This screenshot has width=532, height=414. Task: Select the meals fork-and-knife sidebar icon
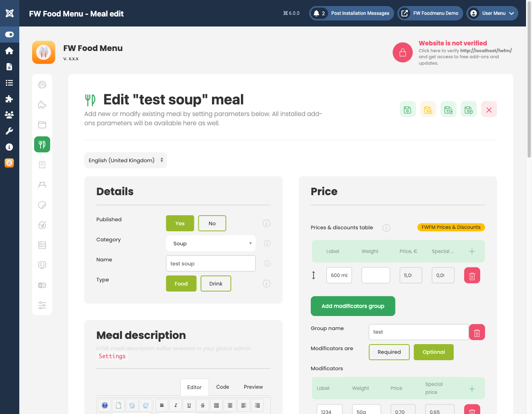tap(42, 144)
